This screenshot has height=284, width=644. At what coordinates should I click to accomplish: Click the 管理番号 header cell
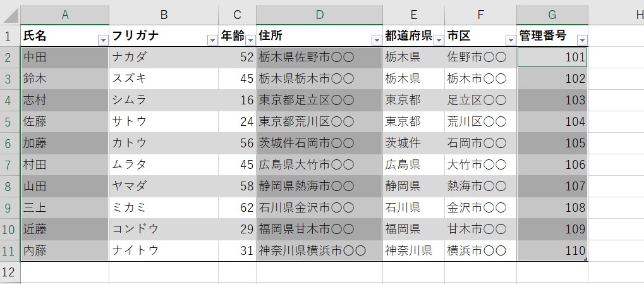(552, 36)
